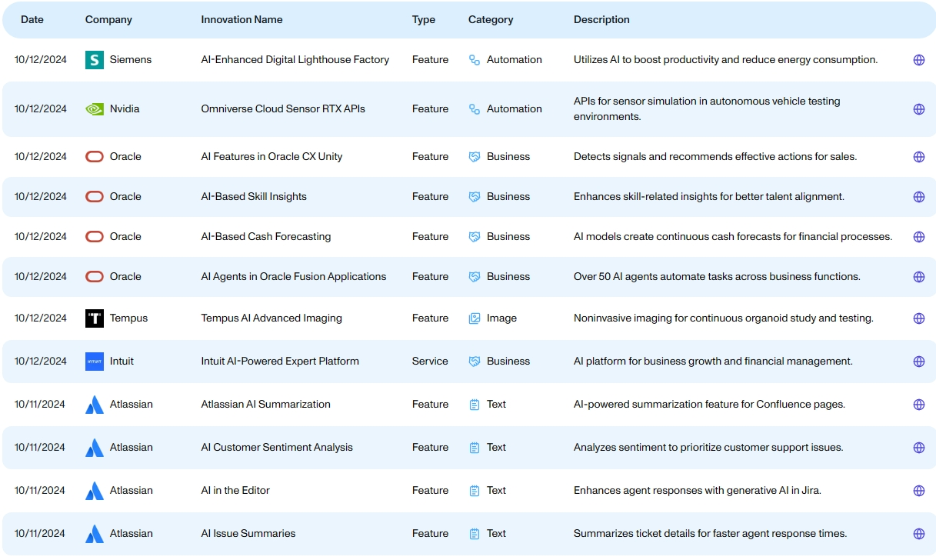Click the "Intuit" company name
Viewport: 936px width, 560px height.
click(122, 362)
